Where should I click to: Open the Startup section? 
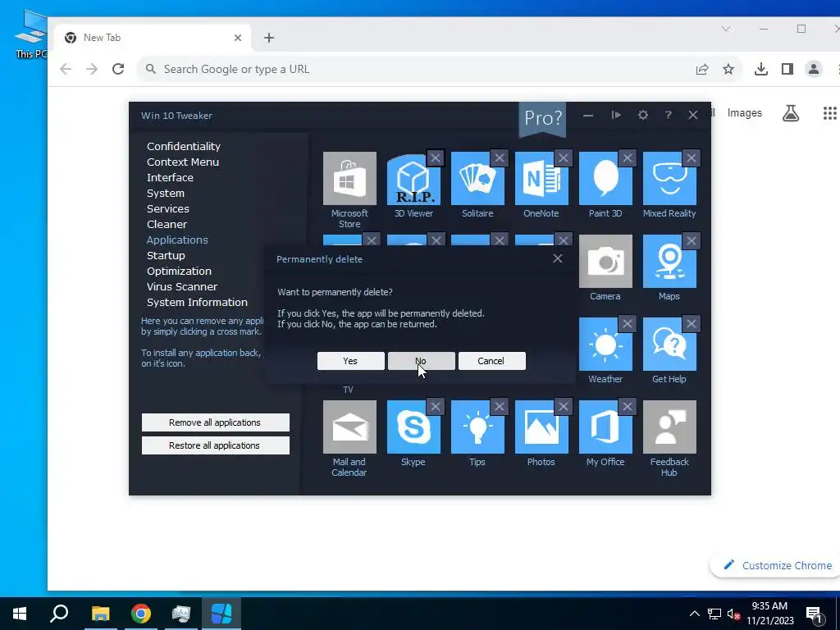[166, 255]
